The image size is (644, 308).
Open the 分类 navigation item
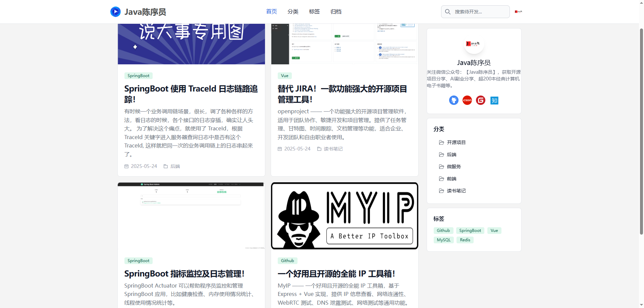click(293, 12)
